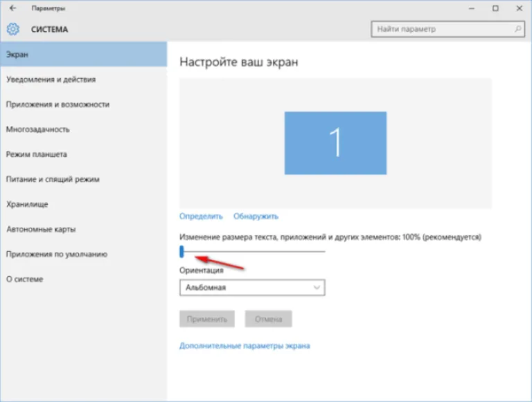Select Приложения и возможности in the sidebar
532x402 pixels.
point(83,104)
